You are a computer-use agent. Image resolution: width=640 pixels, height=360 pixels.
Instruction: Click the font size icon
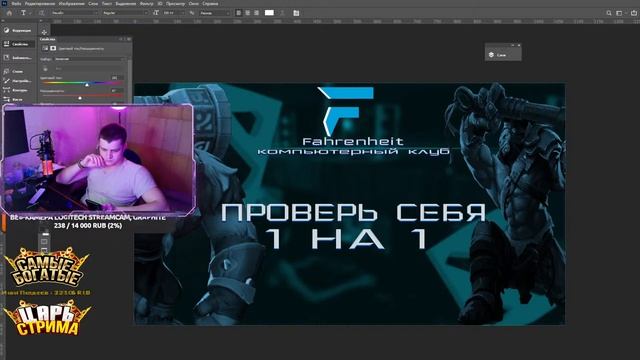tap(156, 13)
